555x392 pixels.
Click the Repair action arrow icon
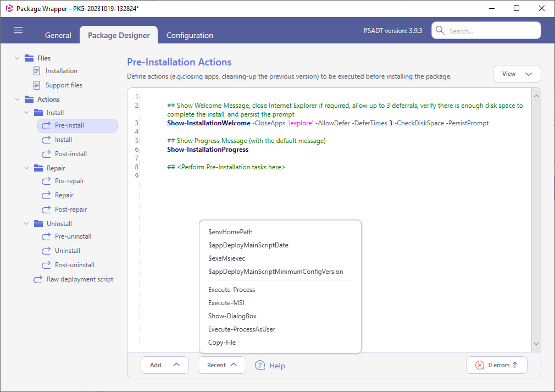46,195
